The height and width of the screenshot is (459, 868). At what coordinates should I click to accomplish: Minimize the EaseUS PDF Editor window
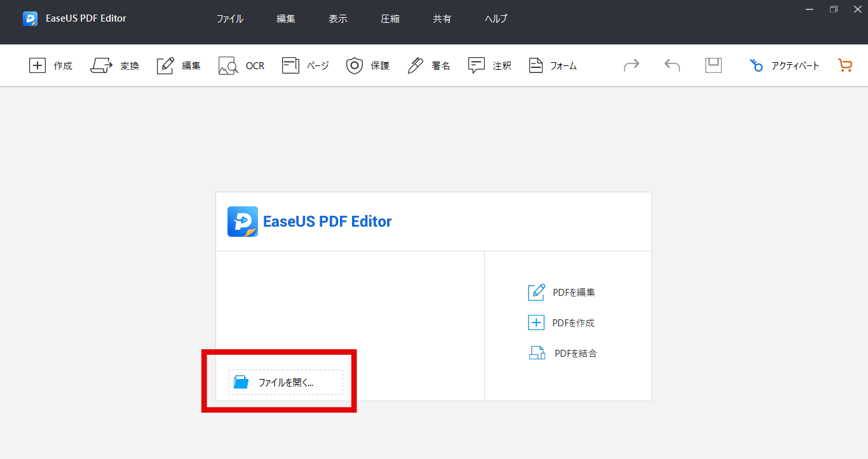(x=809, y=9)
